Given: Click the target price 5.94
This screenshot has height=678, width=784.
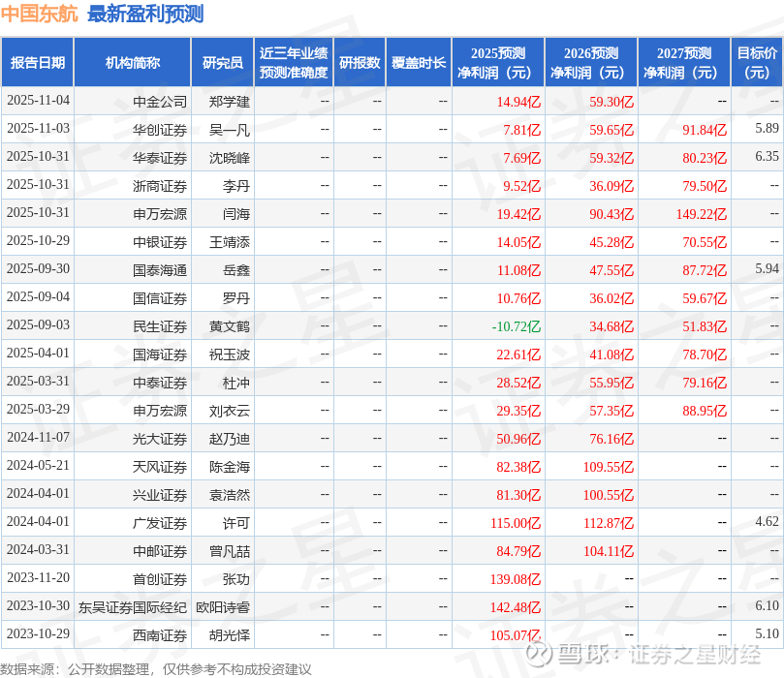Looking at the screenshot, I should [767, 268].
